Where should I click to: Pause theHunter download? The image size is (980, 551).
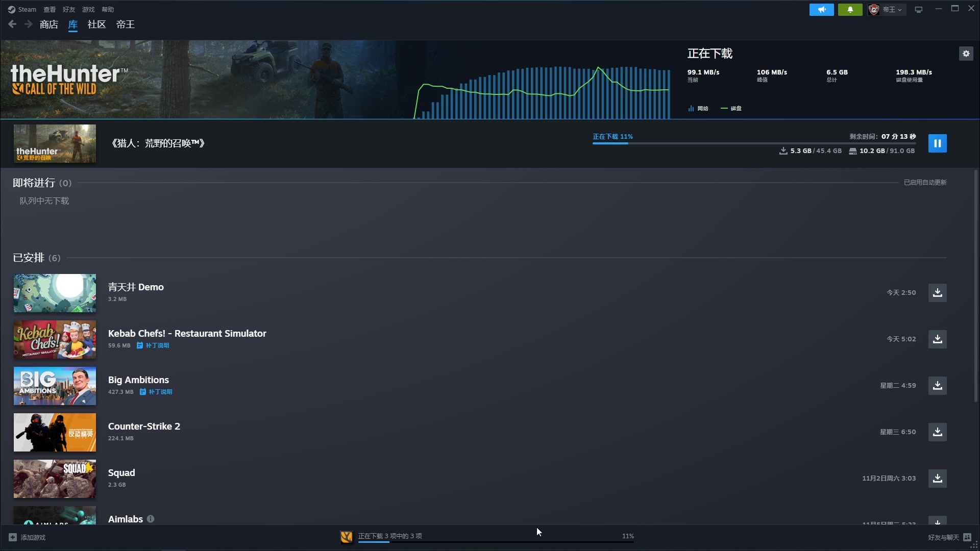tap(937, 143)
